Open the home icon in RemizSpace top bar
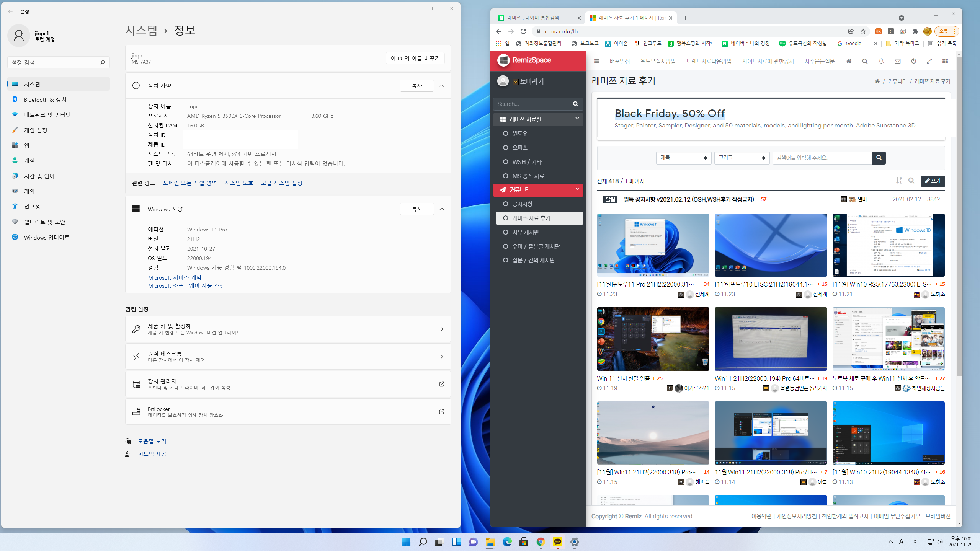The width and height of the screenshot is (980, 551). (x=849, y=61)
